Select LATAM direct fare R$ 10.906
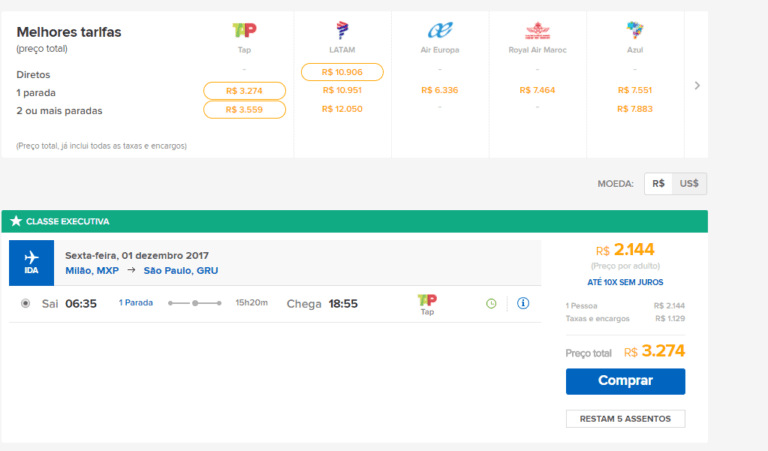This screenshot has width=768, height=451. coord(342,72)
